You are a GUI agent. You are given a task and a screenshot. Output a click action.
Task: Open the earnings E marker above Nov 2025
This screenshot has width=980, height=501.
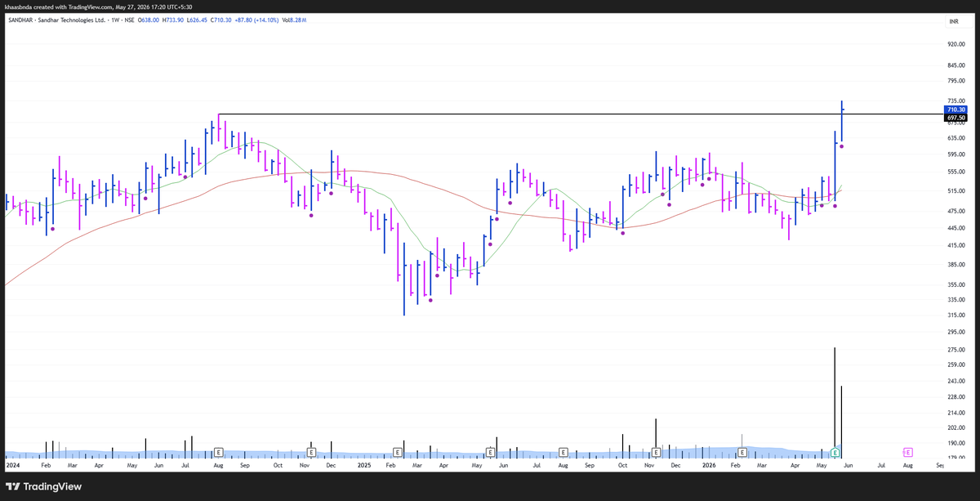coord(657,452)
